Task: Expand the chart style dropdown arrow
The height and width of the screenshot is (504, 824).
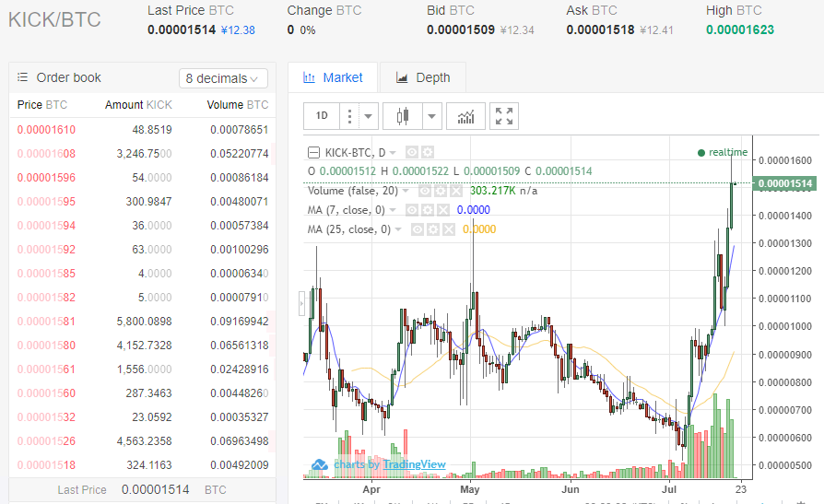Action: point(432,116)
